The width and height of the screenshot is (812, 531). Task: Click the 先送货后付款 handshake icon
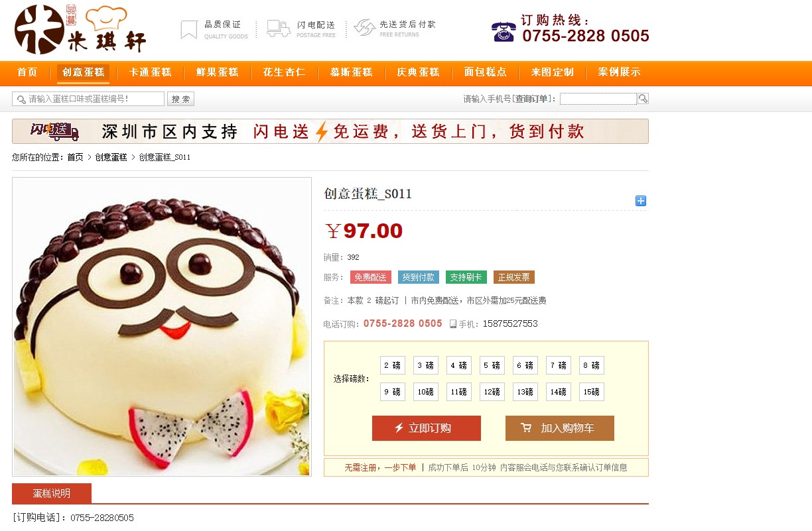tap(365, 28)
